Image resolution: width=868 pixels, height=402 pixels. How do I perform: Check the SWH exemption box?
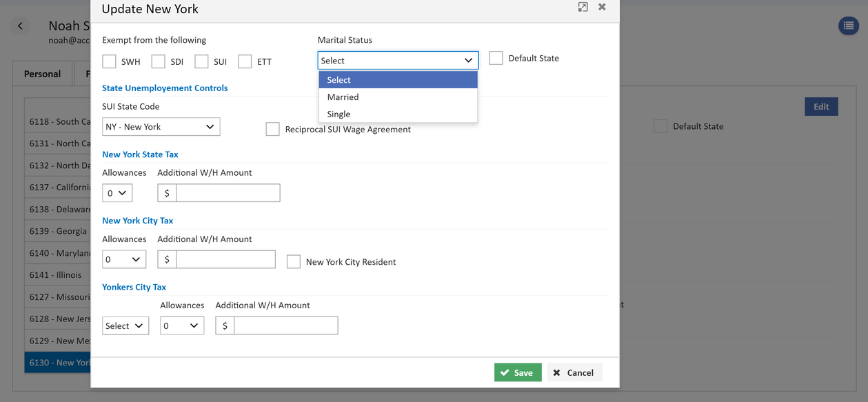(109, 61)
